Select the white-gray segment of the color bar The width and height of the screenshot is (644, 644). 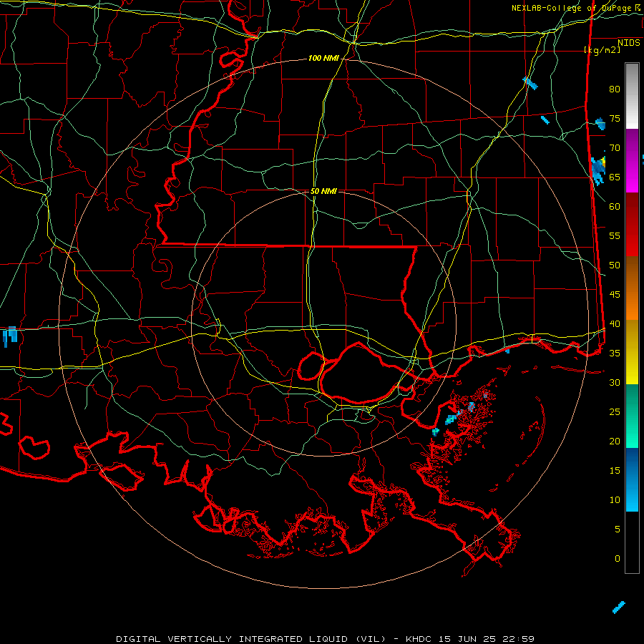pyautogui.click(x=632, y=96)
